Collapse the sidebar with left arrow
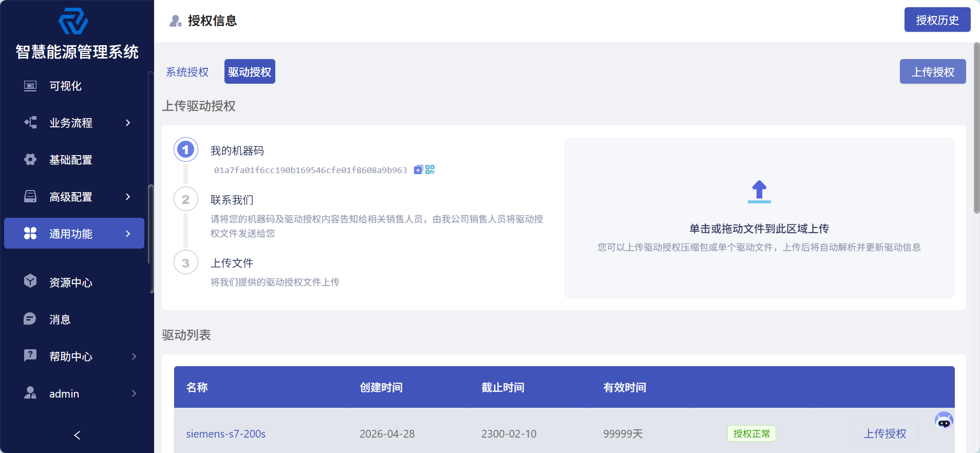Viewport: 980px width, 453px height. [77, 436]
